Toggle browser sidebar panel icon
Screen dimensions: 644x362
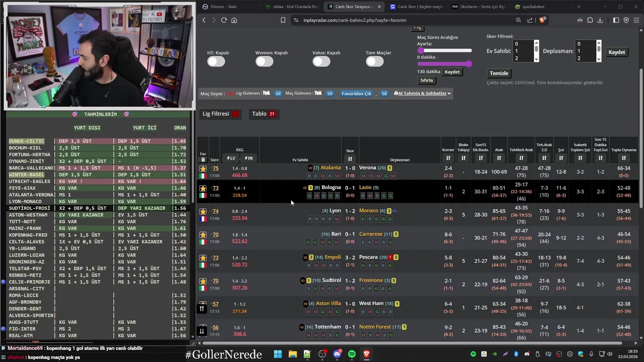tap(616, 20)
